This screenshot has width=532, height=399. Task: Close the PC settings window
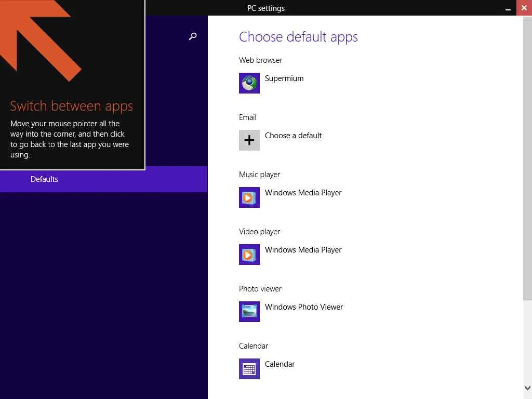coord(524,8)
